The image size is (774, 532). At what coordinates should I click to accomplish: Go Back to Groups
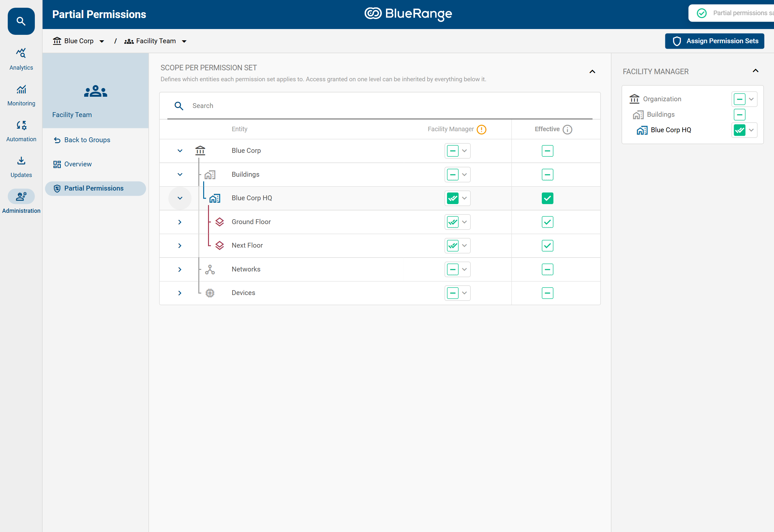[82, 140]
